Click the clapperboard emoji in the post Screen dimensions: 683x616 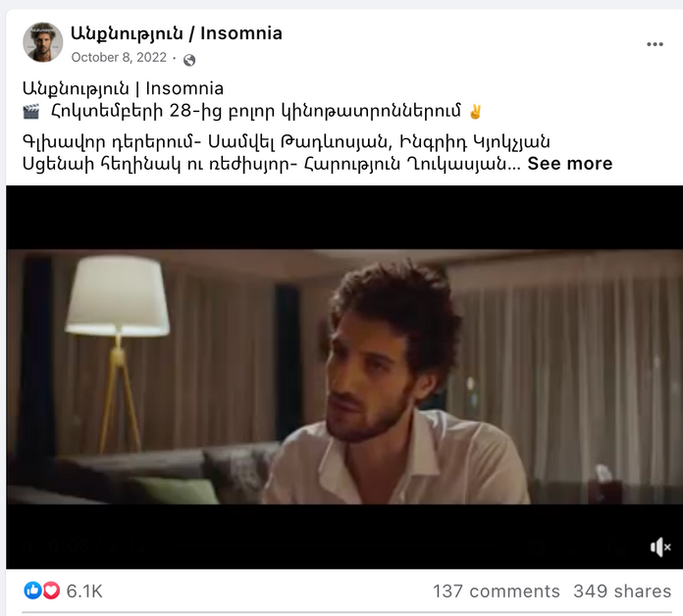pyautogui.click(x=31, y=112)
